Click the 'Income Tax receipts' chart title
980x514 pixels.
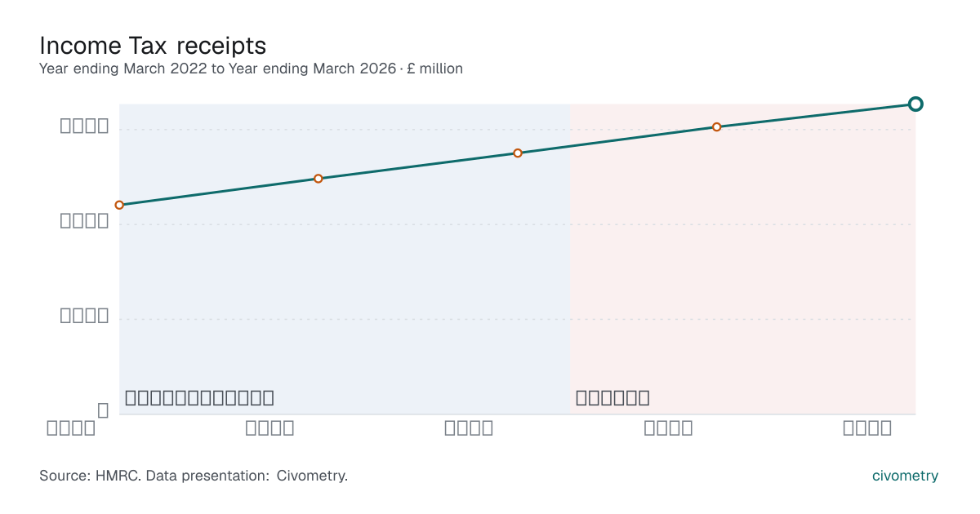153,44
